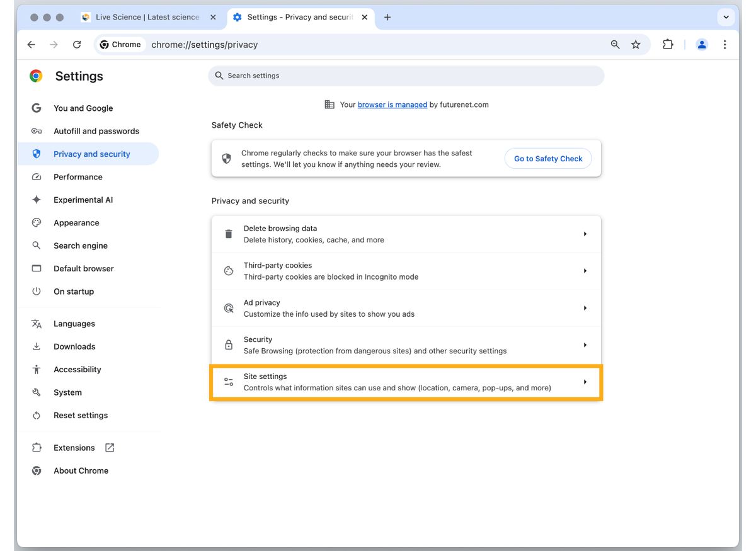Open the three-dot Chrome menu
This screenshot has width=756, height=551.
tap(725, 44)
